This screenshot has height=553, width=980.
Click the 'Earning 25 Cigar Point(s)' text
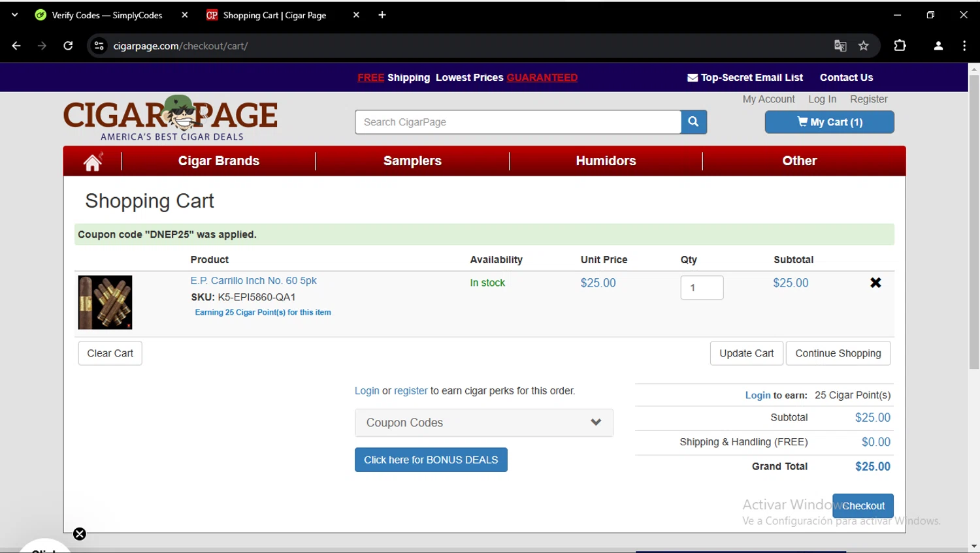263,312
